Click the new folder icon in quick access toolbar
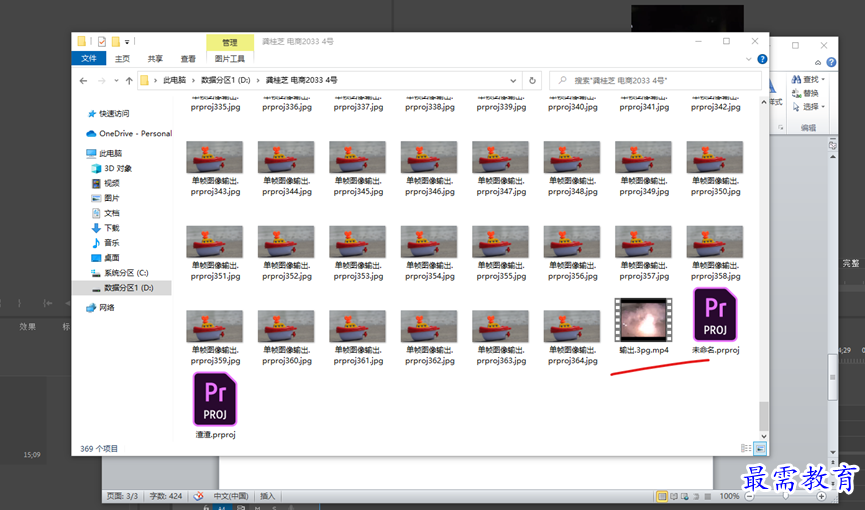Viewport: 865px width, 510px height. pyautogui.click(x=115, y=41)
